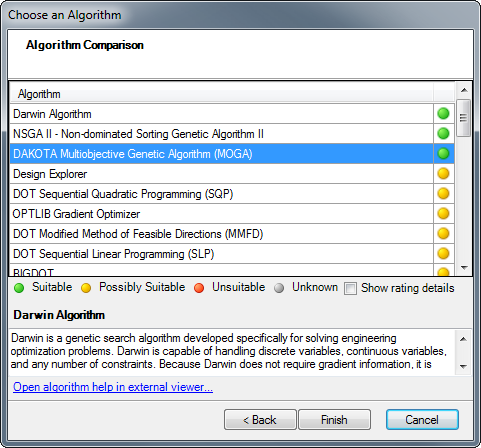The height and width of the screenshot is (448, 481).
Task: Click the Unknown legend label
Action: pyautogui.click(x=315, y=287)
